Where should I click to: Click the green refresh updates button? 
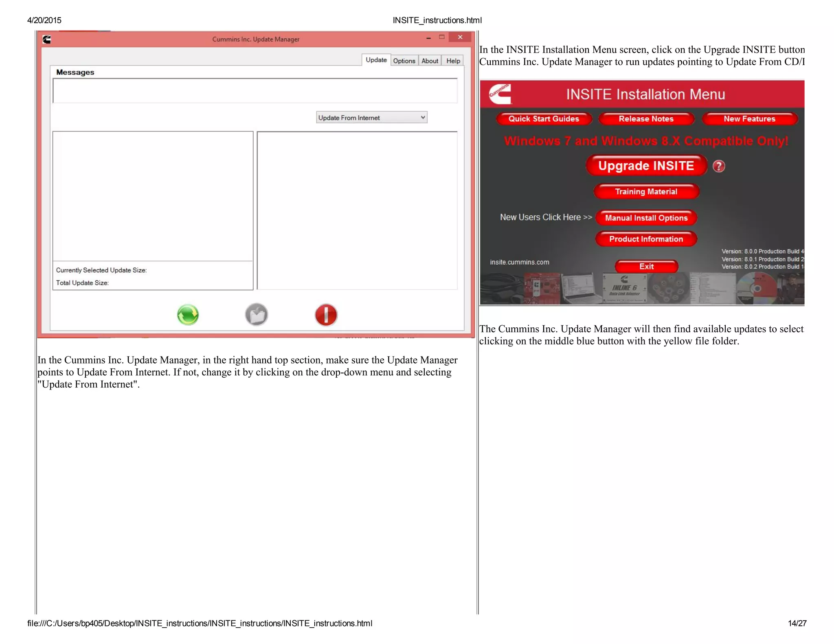[x=188, y=315]
